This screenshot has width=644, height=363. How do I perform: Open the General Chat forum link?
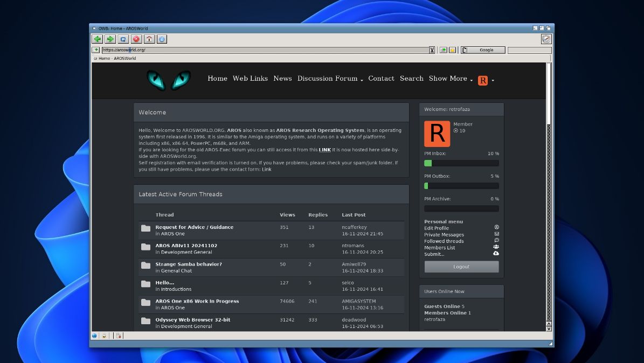[x=176, y=270]
